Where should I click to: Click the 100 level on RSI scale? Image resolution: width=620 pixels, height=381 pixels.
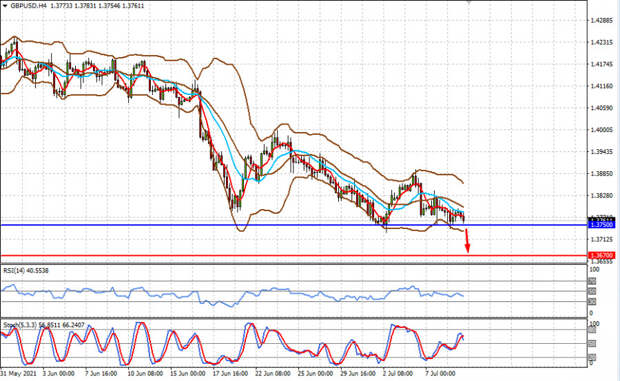pos(594,270)
